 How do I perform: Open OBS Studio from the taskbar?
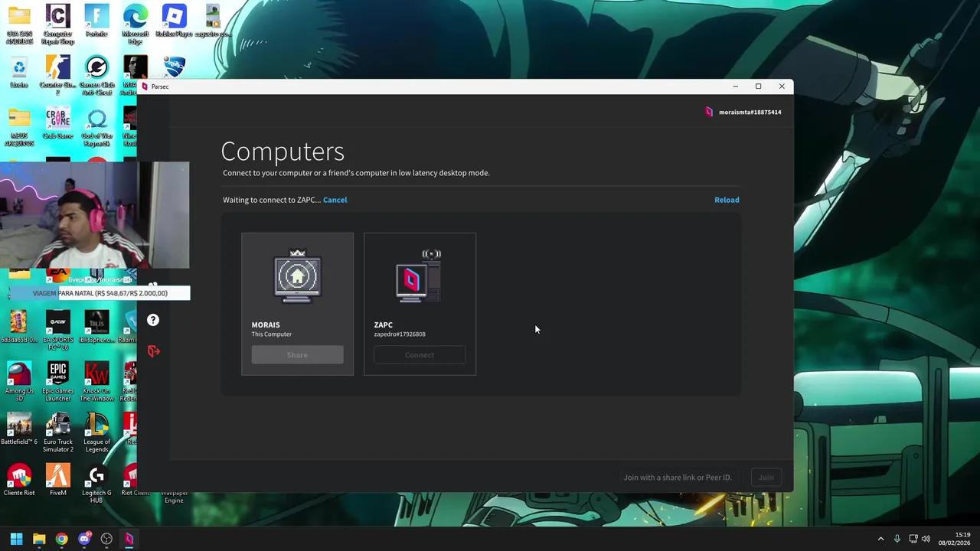pos(106,539)
